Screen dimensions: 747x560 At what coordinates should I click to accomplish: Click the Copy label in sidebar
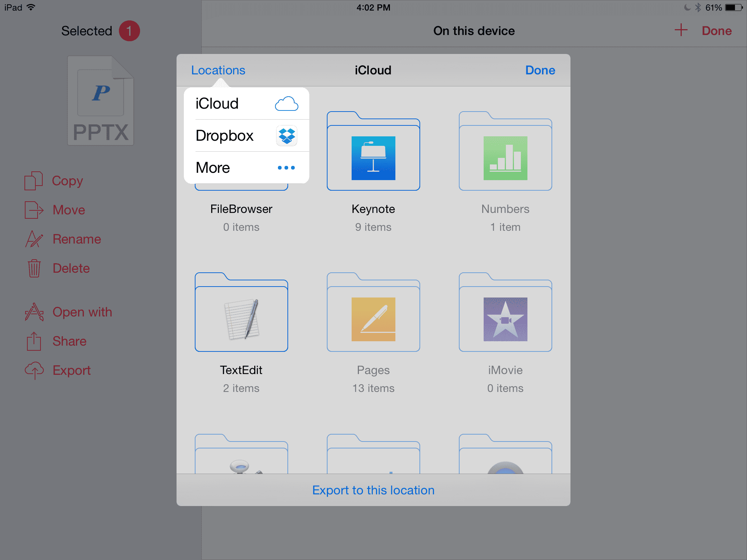[x=67, y=181]
